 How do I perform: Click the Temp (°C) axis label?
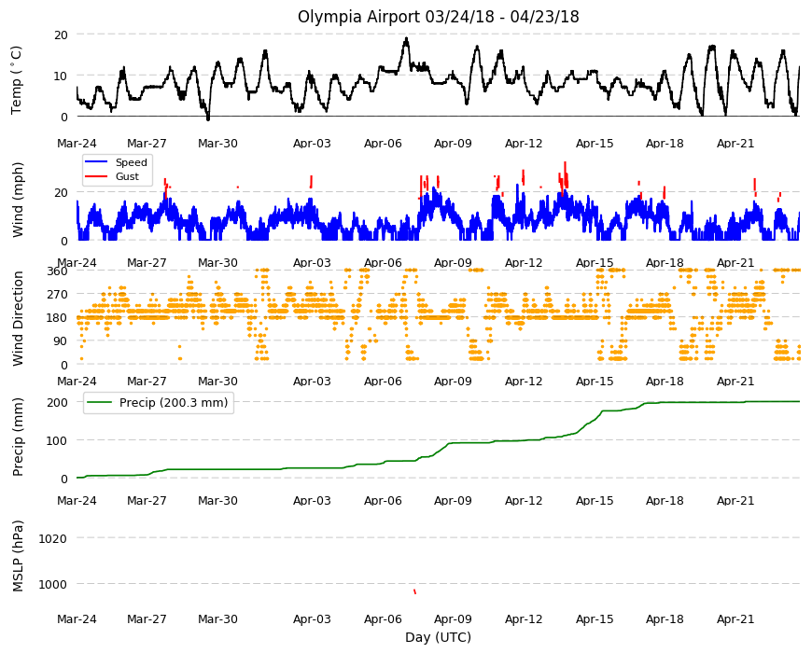tap(16, 79)
